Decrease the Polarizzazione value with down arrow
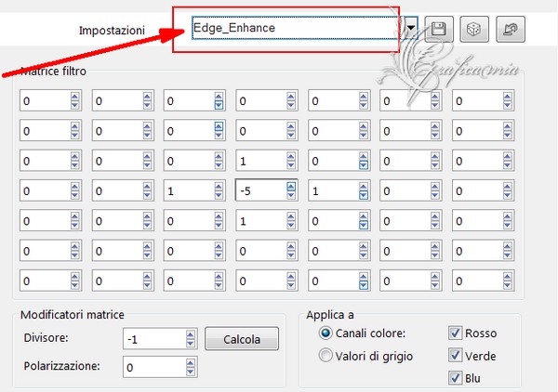The width and height of the screenshot is (558, 392). tap(190, 372)
